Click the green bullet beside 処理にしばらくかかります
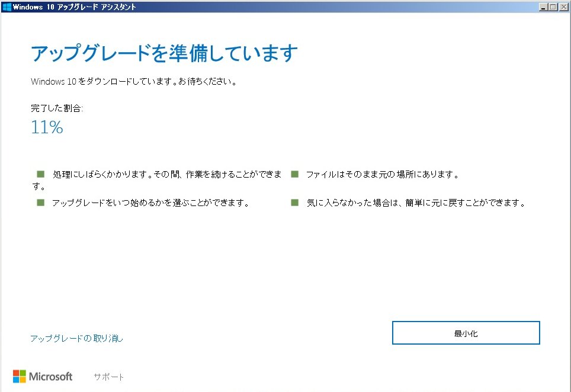This screenshot has height=392, width=571. click(x=40, y=174)
